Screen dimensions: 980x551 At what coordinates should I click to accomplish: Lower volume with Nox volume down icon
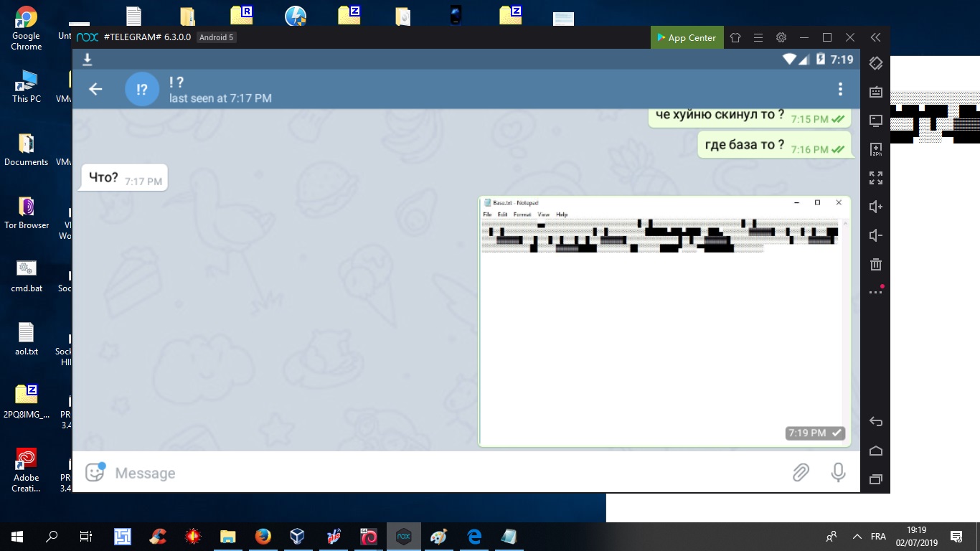875,235
